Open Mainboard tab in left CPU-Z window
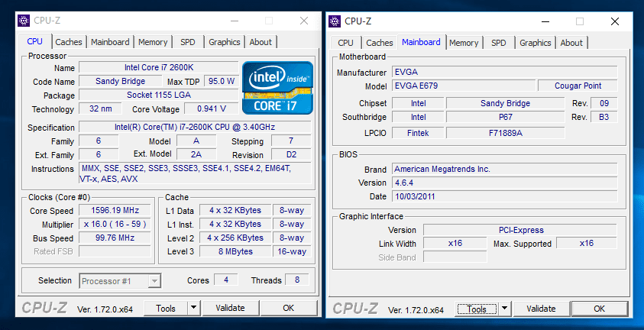 point(110,42)
